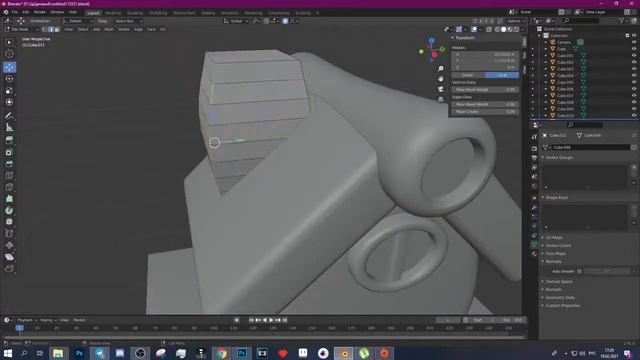Screen dimensions: 640x360
Task: Collapse the Vertex Groups panel
Action: pos(559,158)
